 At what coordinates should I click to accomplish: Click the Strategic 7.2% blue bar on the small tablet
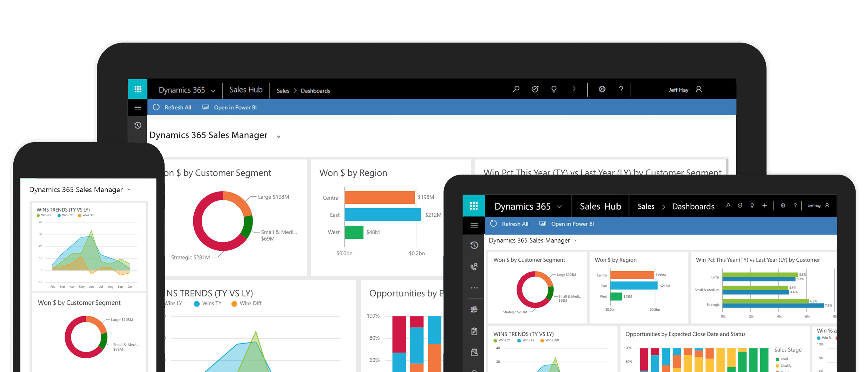[773, 306]
